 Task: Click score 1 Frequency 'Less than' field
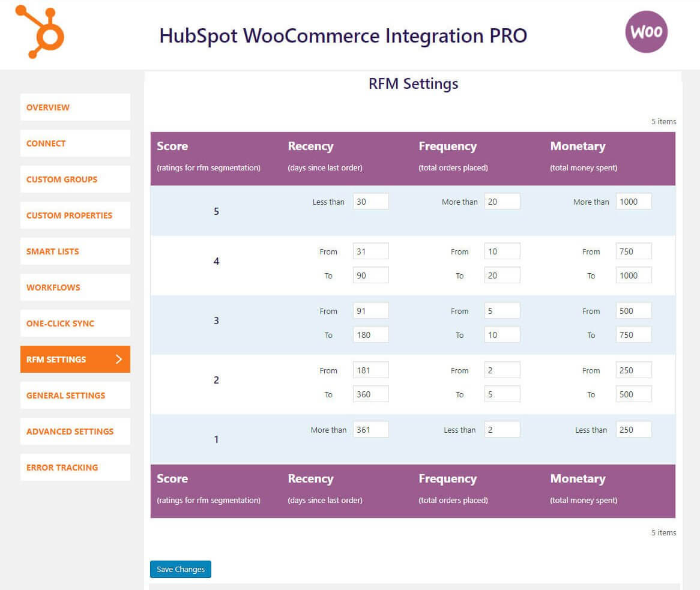(502, 429)
